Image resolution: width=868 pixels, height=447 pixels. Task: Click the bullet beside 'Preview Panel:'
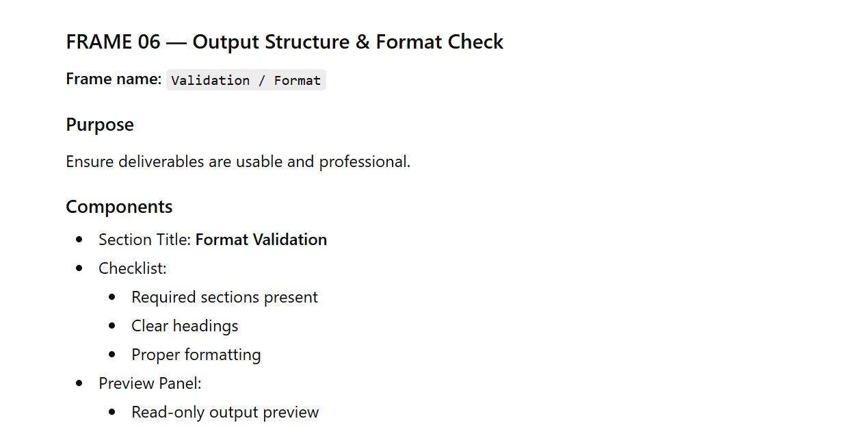(80, 383)
